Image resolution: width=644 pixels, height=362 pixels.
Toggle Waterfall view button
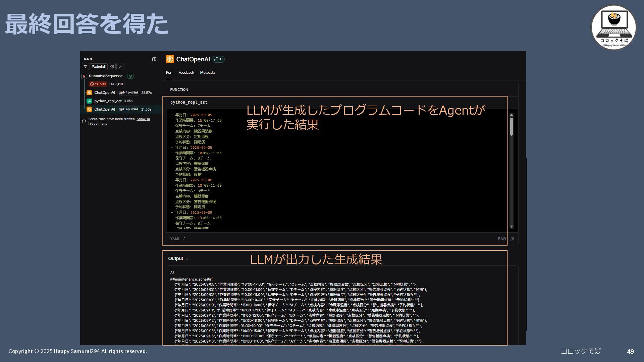click(99, 67)
